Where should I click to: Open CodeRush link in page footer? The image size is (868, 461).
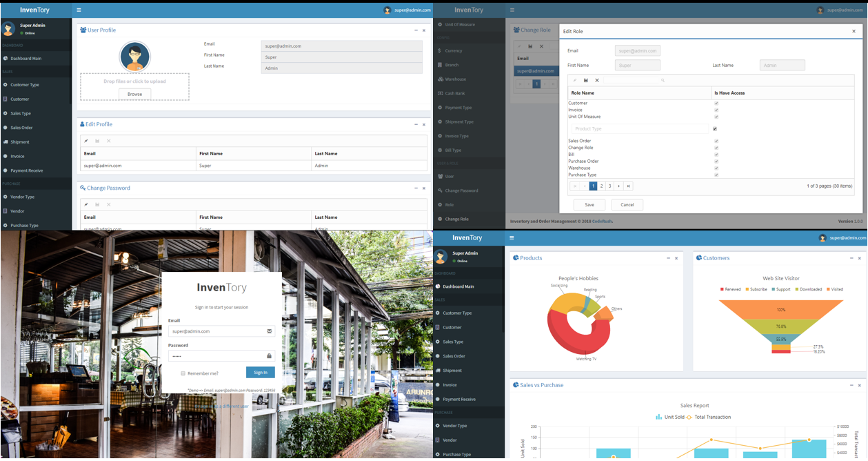603,222
